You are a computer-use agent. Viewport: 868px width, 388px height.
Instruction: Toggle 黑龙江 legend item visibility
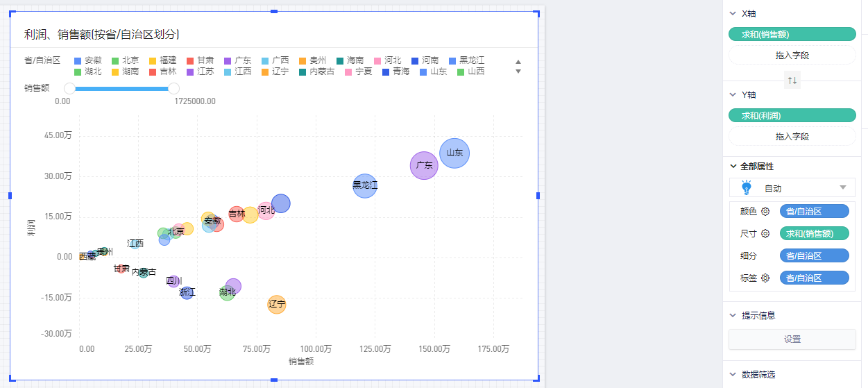[x=466, y=60]
